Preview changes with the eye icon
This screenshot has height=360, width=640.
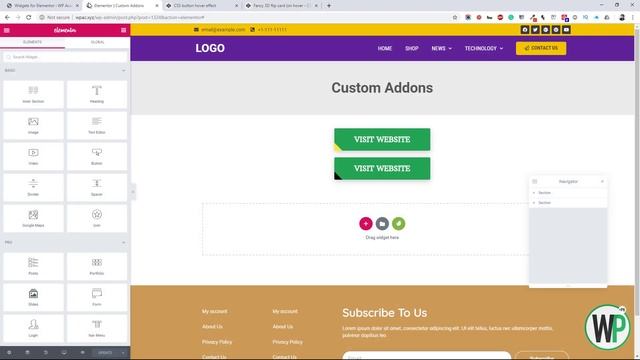82,353
